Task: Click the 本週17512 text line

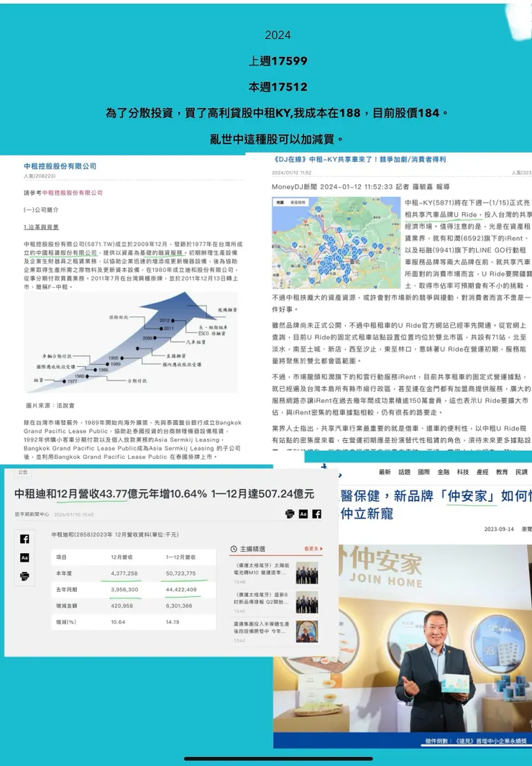Action: [x=278, y=87]
